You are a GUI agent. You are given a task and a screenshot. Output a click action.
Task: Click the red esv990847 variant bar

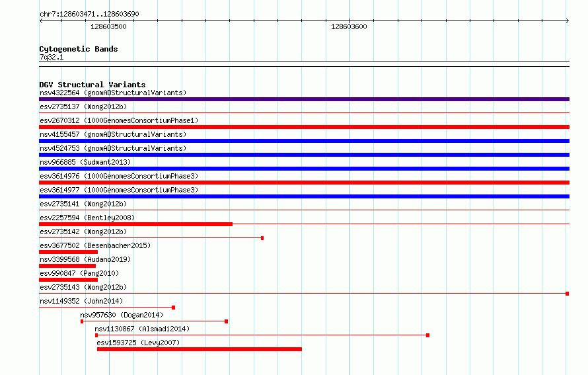click(68, 280)
